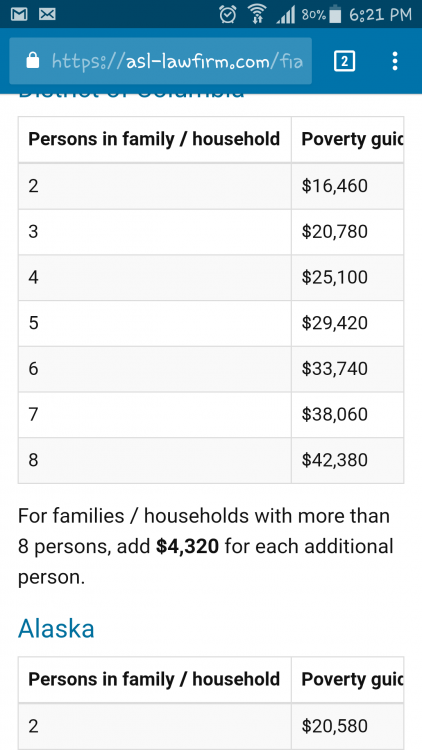Tap the battery status icon
The height and width of the screenshot is (750, 422).
pyautogui.click(x=335, y=14)
